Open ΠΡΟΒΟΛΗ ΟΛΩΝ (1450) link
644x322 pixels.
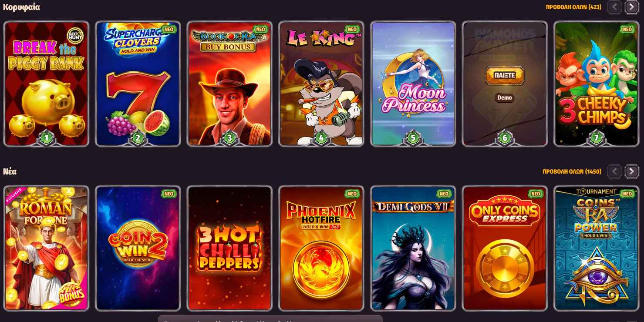[x=572, y=171]
